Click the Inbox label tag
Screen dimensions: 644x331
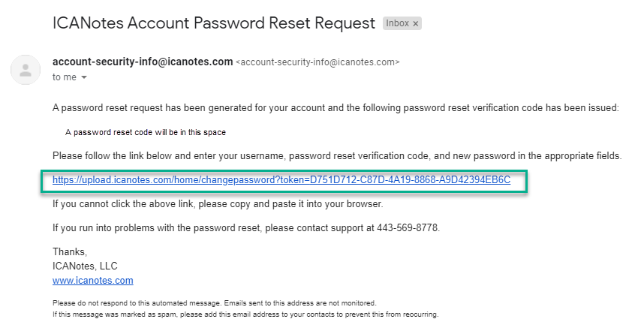point(397,24)
